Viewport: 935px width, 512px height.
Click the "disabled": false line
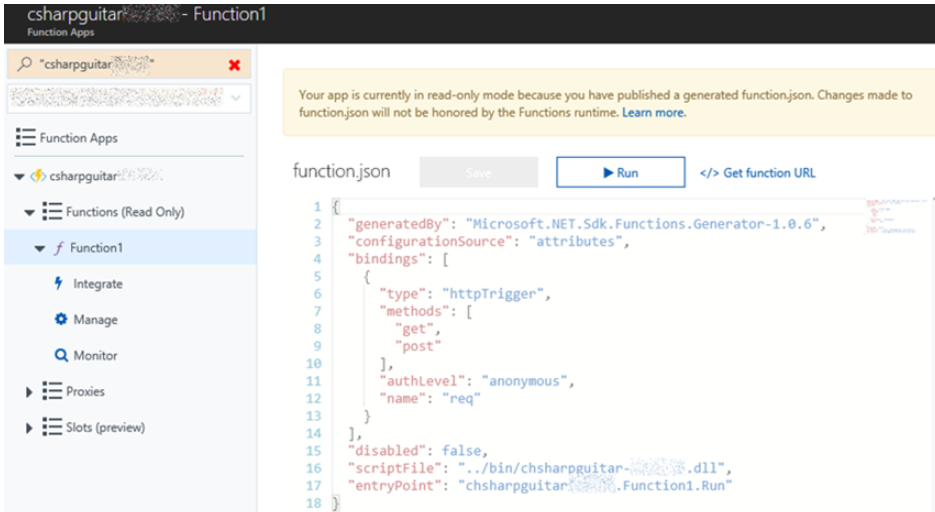(418, 451)
